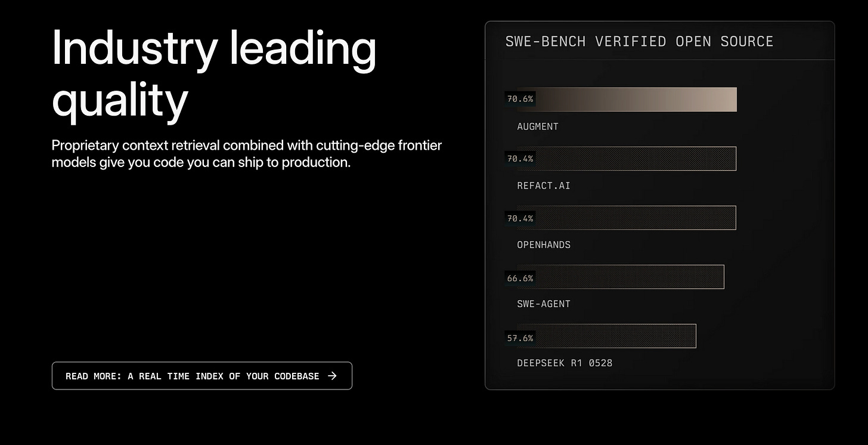Screen dimensions: 868x445
Task: Click the Read More codebase index link
Action: (201, 376)
